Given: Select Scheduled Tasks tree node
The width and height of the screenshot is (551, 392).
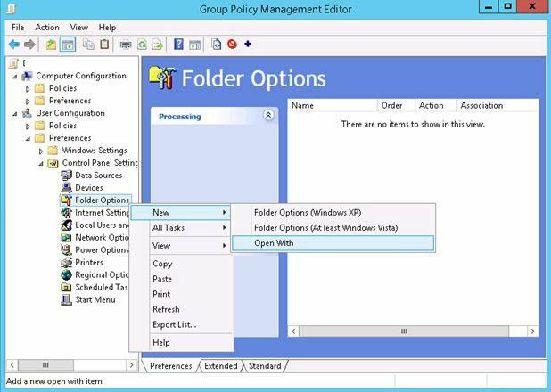Looking at the screenshot, I should point(100,288).
